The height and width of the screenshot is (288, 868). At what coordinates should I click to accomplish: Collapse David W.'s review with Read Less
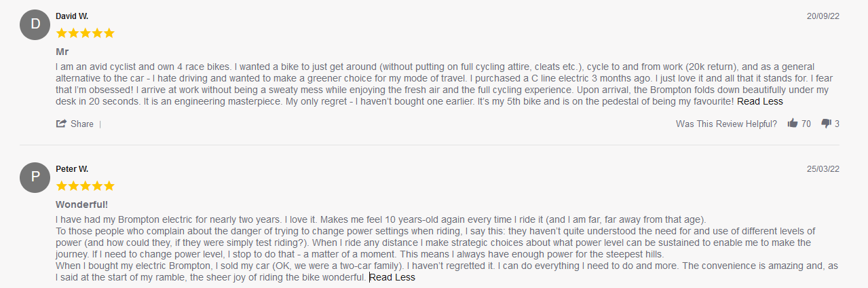pyautogui.click(x=759, y=102)
